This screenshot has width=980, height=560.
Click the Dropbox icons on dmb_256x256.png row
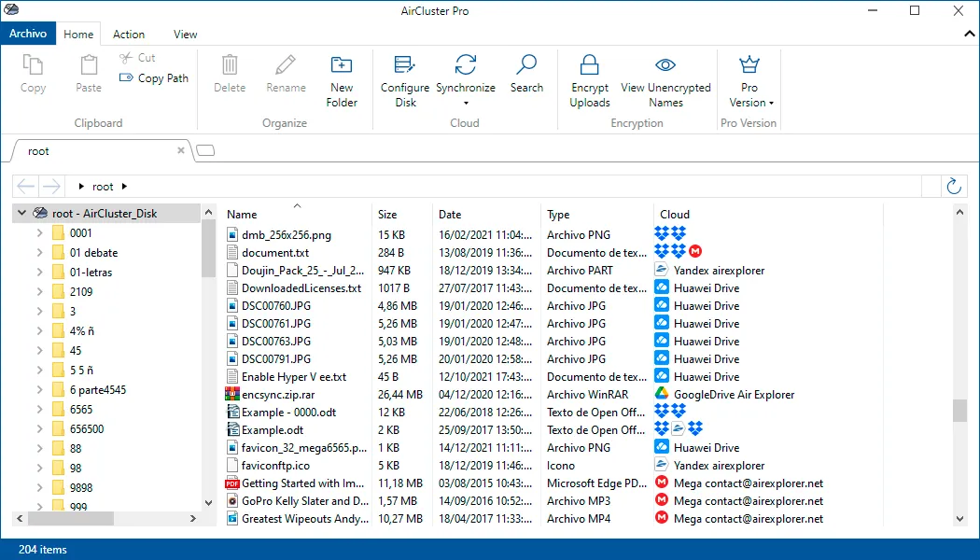670,233
